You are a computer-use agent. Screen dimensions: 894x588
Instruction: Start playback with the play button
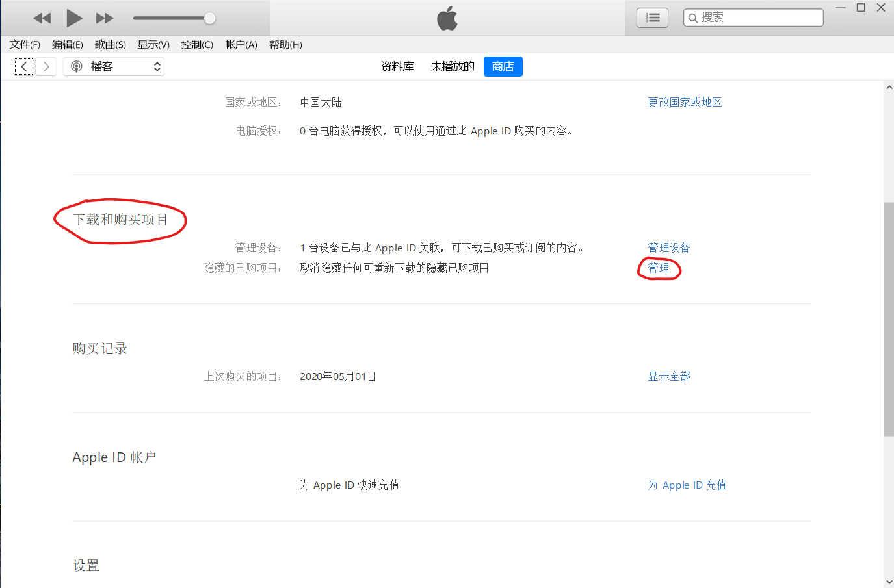pyautogui.click(x=74, y=18)
